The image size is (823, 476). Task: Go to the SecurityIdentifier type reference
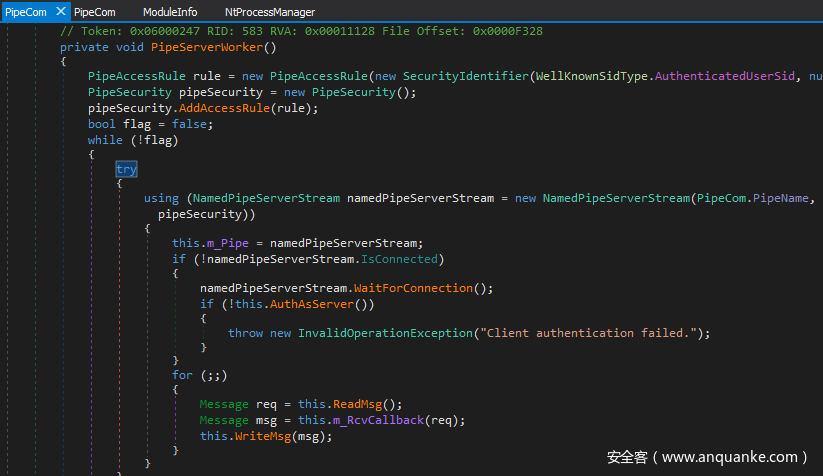pyautogui.click(x=465, y=76)
